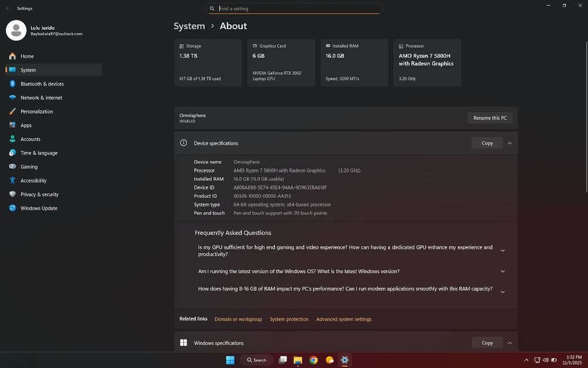Open Task View from the taskbar
The width and height of the screenshot is (588, 368).
coord(283,360)
